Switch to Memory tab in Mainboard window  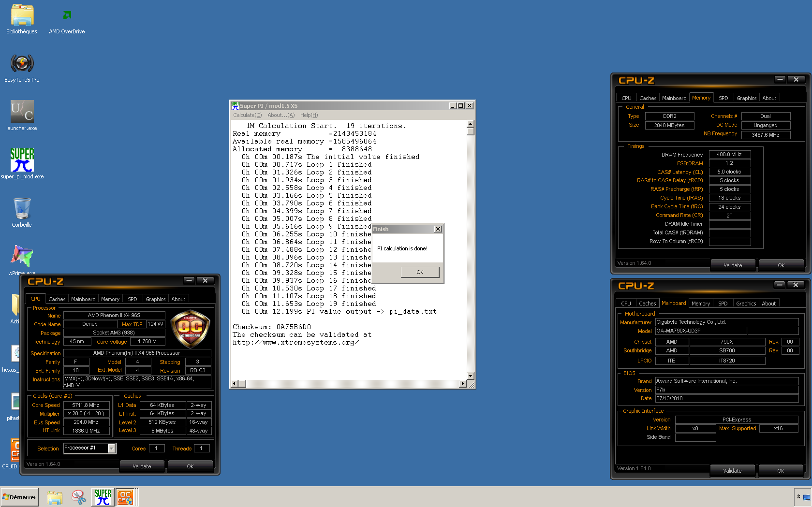[x=700, y=304]
